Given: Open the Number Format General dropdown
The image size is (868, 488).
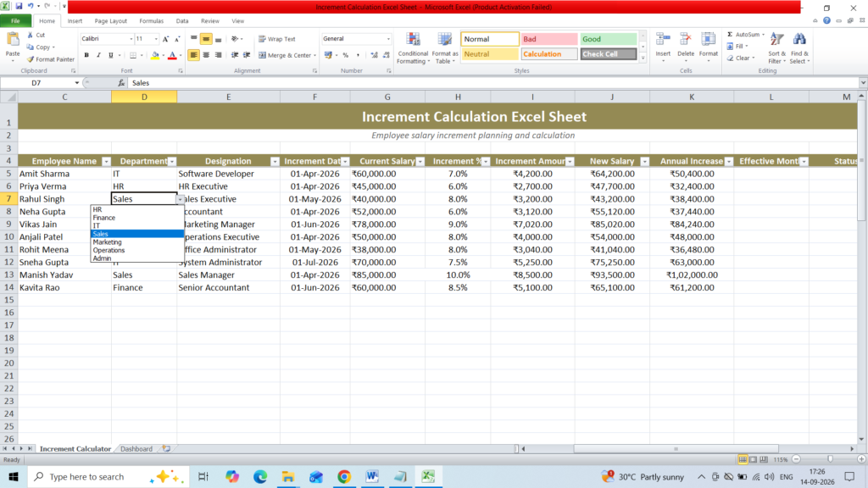Looking at the screenshot, I should click(x=387, y=39).
